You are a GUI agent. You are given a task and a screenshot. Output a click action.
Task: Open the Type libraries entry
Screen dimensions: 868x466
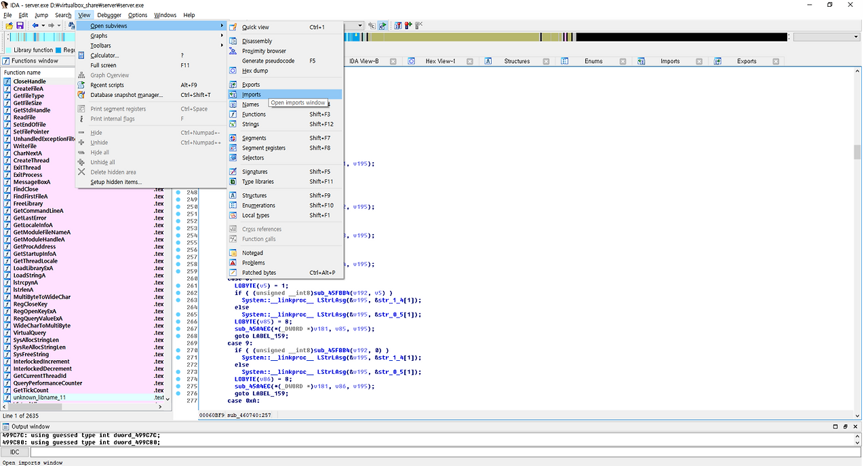[285, 182]
